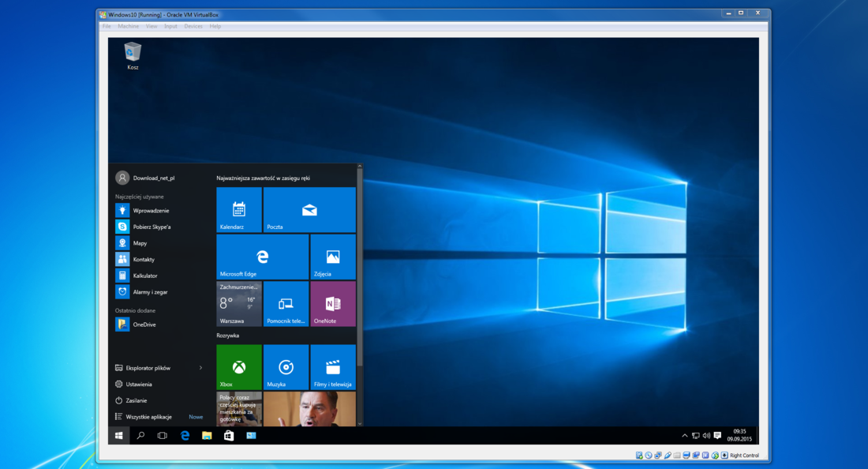
Task: Click the Rozrywka group heading
Action: tap(227, 336)
